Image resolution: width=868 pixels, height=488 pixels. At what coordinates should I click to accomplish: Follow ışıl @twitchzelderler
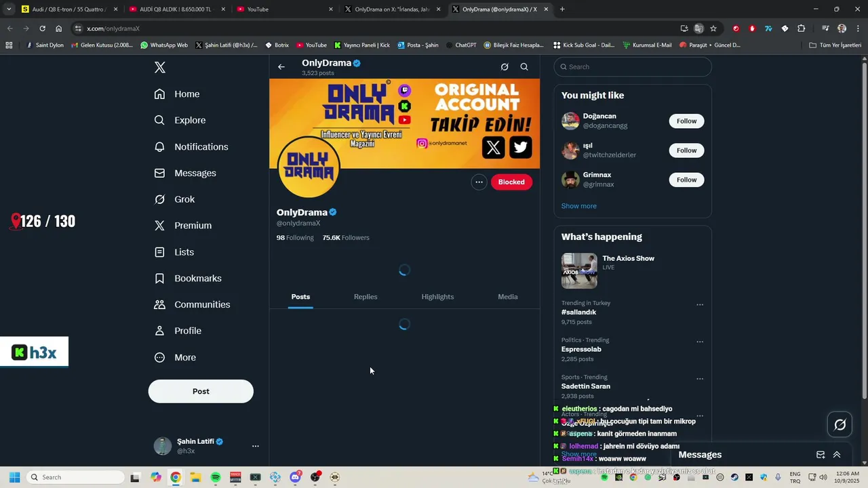(686, 150)
